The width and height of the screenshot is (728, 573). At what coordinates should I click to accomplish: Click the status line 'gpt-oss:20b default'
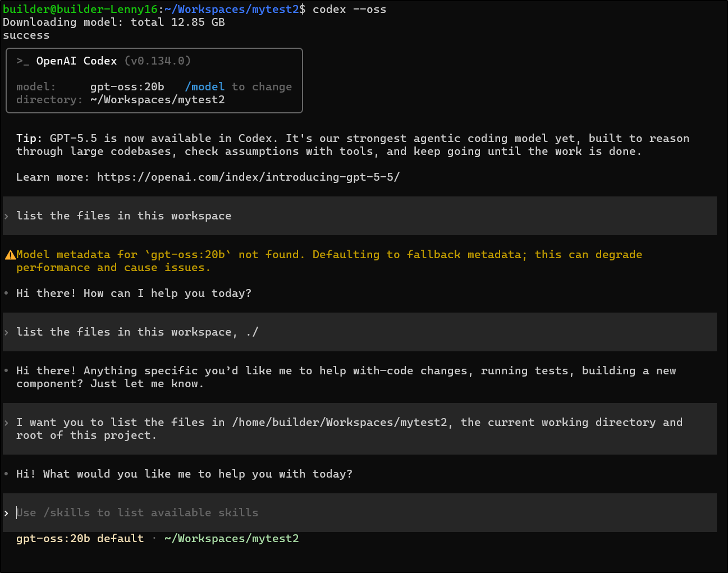[x=80, y=538]
